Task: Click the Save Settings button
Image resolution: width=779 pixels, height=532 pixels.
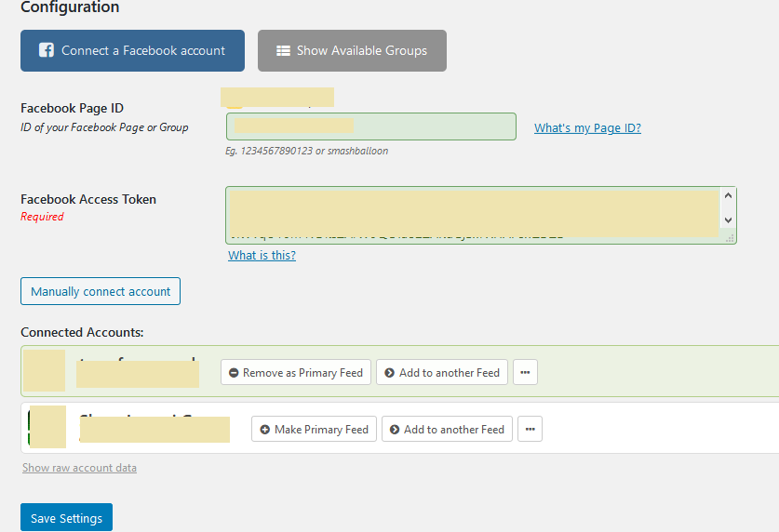Action: tap(66, 518)
